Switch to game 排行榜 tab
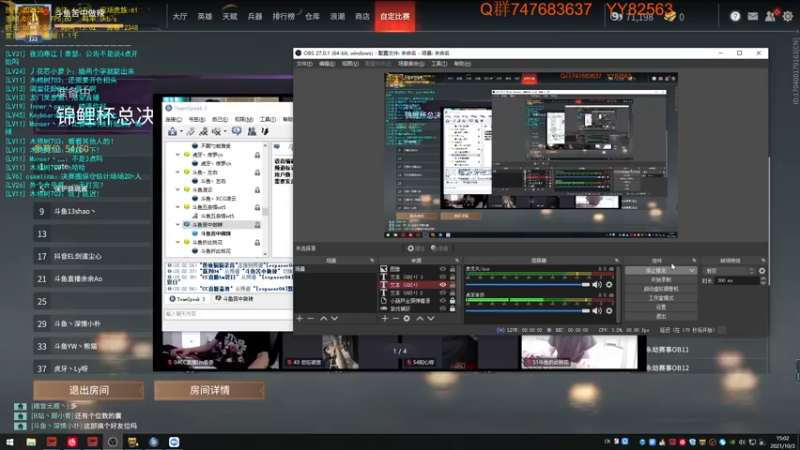 [x=284, y=16]
